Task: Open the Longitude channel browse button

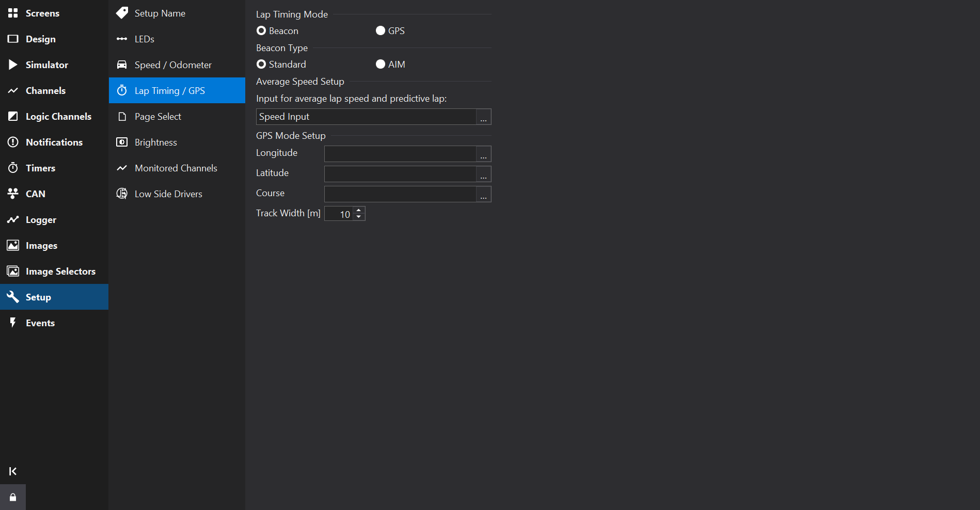Action: (x=483, y=154)
